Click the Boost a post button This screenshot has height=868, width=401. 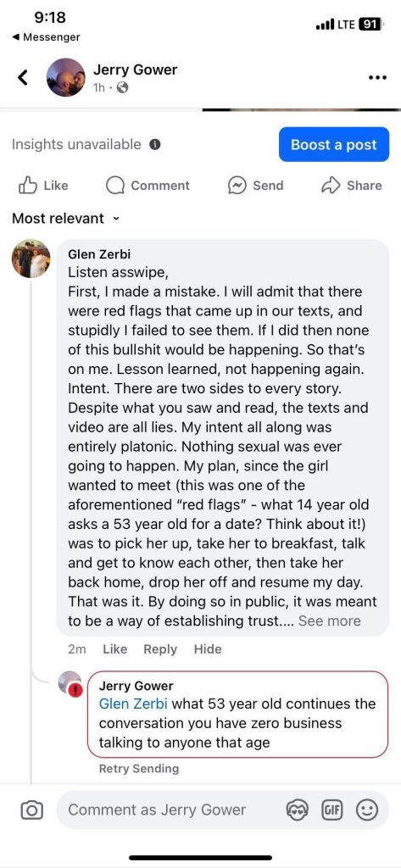pos(334,144)
